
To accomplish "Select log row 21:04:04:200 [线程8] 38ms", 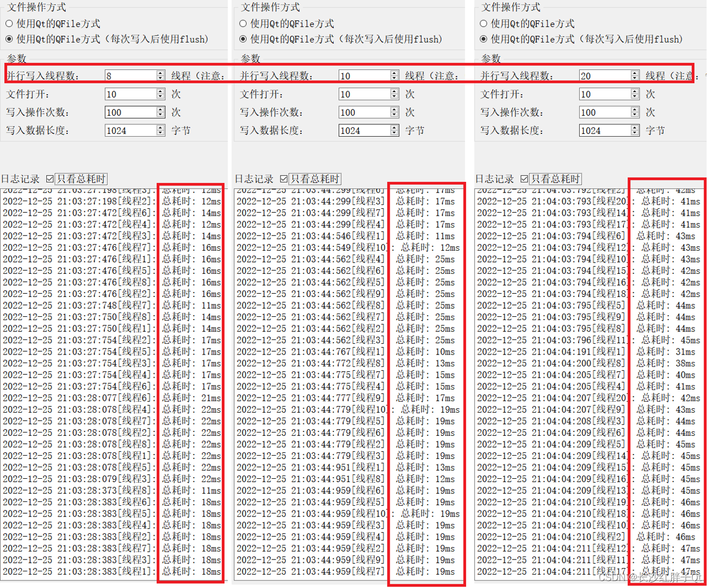I will [586, 363].
